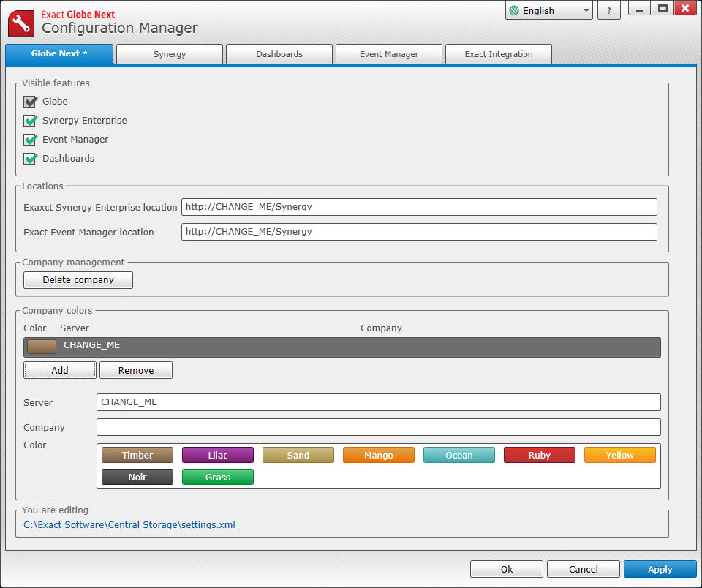Uncheck the Event Manager feature
The image size is (702, 588).
point(30,140)
